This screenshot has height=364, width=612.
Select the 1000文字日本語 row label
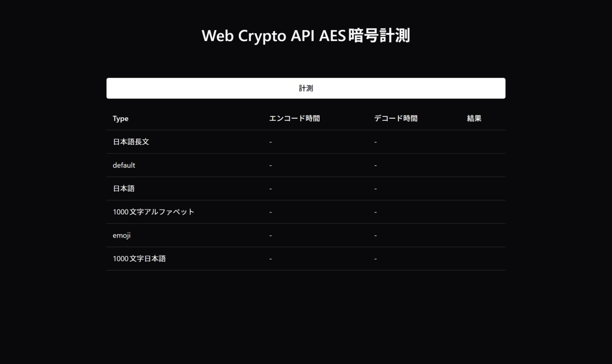(139, 259)
